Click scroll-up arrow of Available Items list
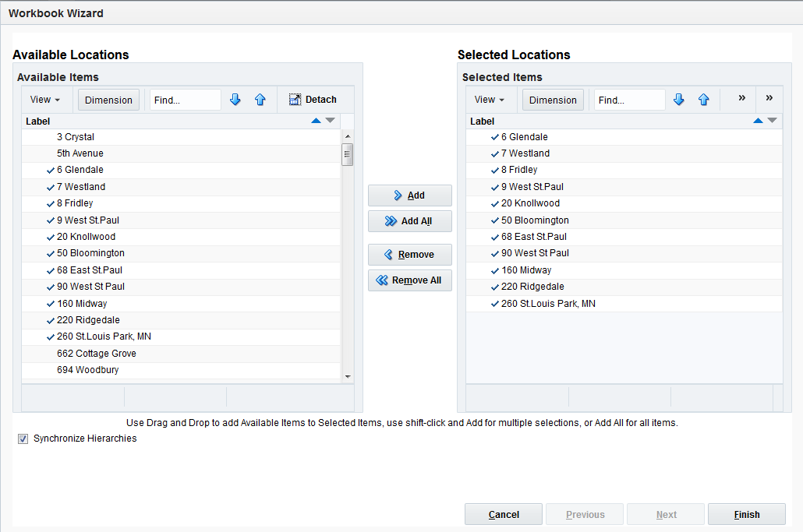This screenshot has height=532, width=803. tap(348, 136)
